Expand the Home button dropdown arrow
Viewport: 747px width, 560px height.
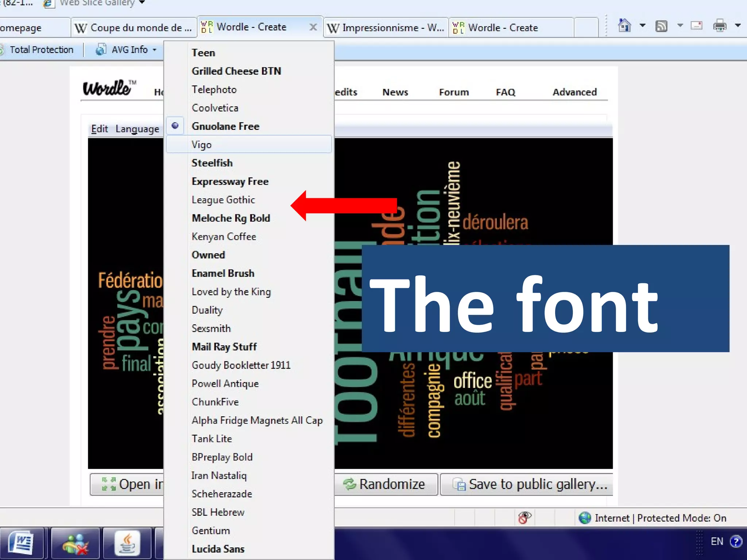click(x=643, y=26)
